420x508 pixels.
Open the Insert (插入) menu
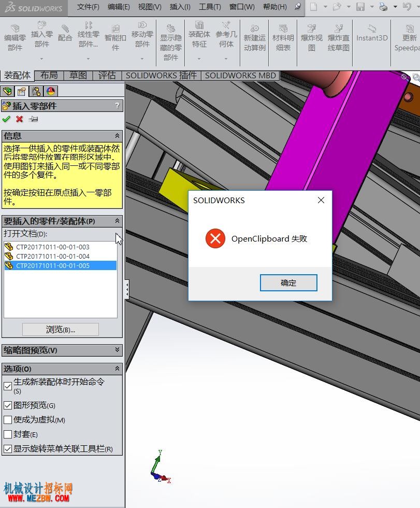click(180, 7)
